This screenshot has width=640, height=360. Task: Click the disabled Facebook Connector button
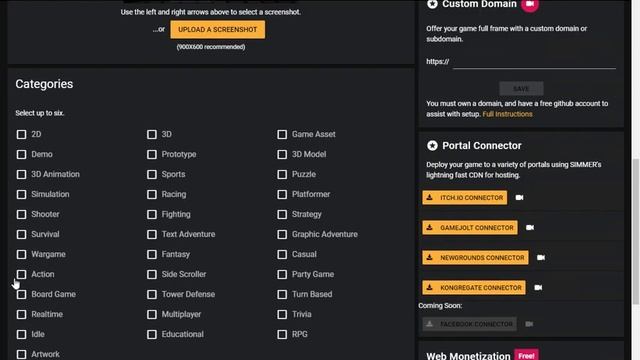[x=469, y=324]
